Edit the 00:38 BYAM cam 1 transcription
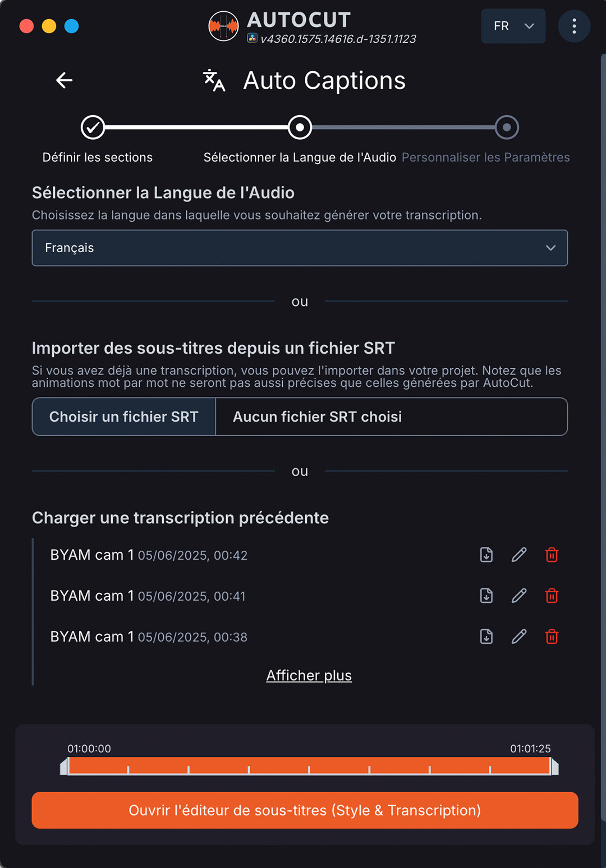 [519, 637]
